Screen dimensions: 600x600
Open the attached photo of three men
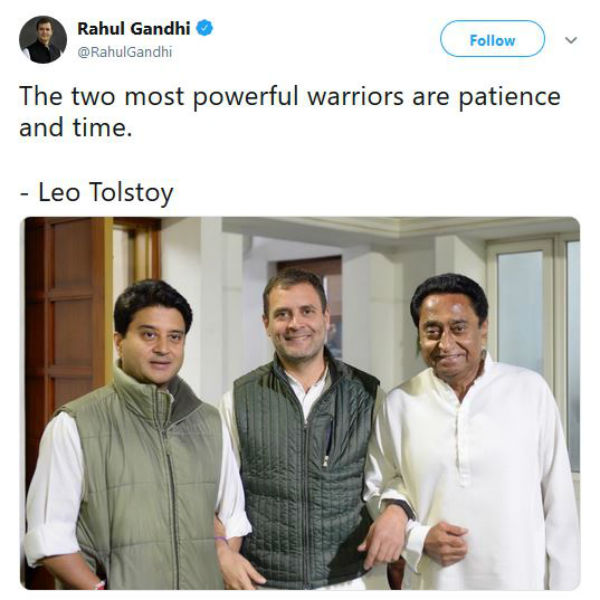coord(300,402)
